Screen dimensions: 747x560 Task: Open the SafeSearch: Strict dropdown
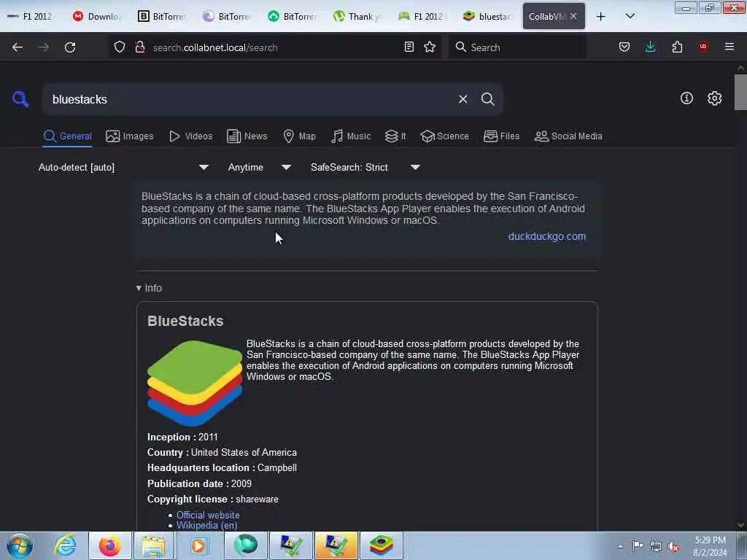[365, 168]
